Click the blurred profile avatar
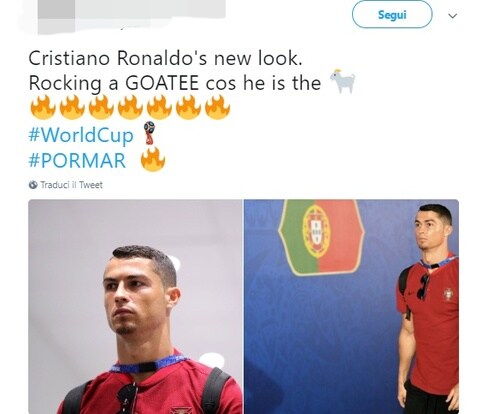 point(56,17)
